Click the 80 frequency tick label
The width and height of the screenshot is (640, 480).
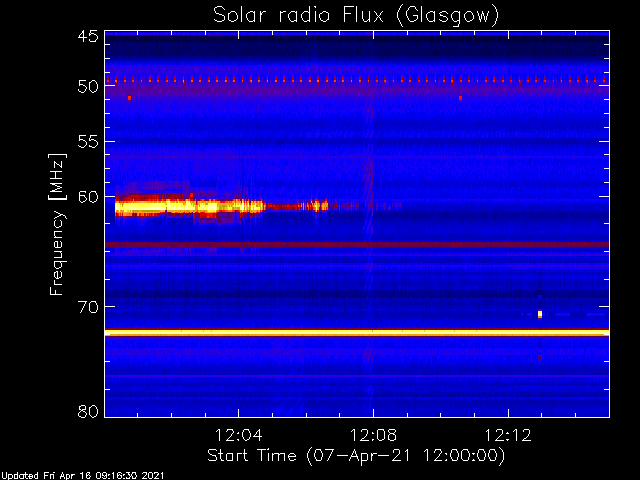(x=88, y=411)
